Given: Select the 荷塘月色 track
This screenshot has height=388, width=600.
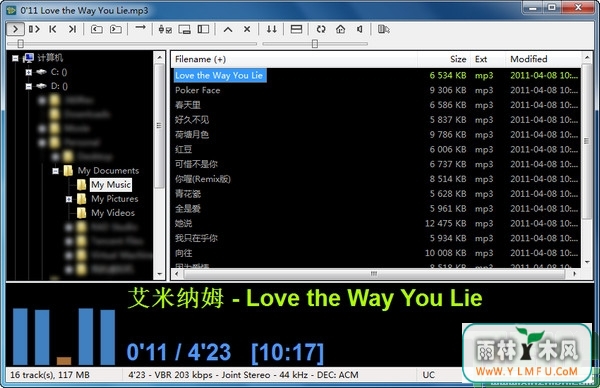Looking at the screenshot, I should click(192, 135).
